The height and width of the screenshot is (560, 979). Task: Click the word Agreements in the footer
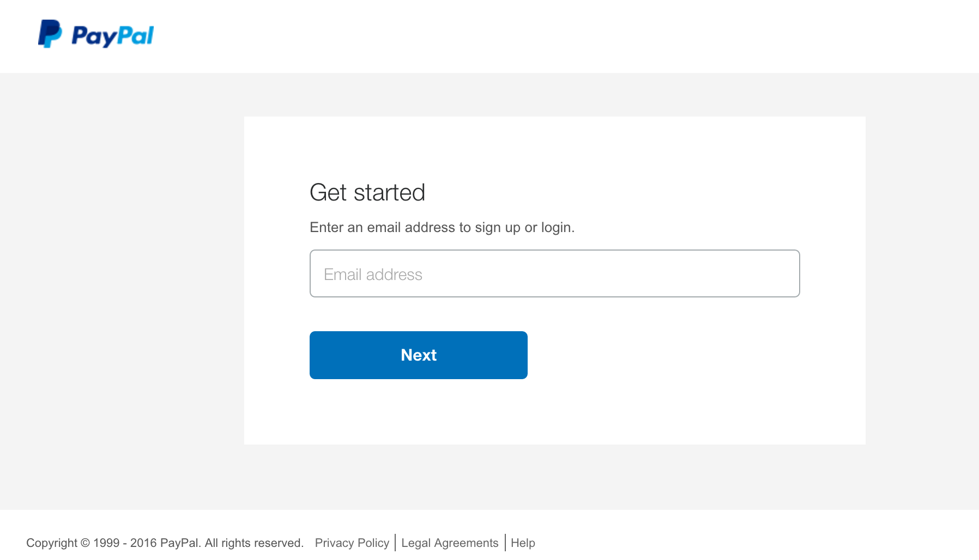click(x=467, y=543)
